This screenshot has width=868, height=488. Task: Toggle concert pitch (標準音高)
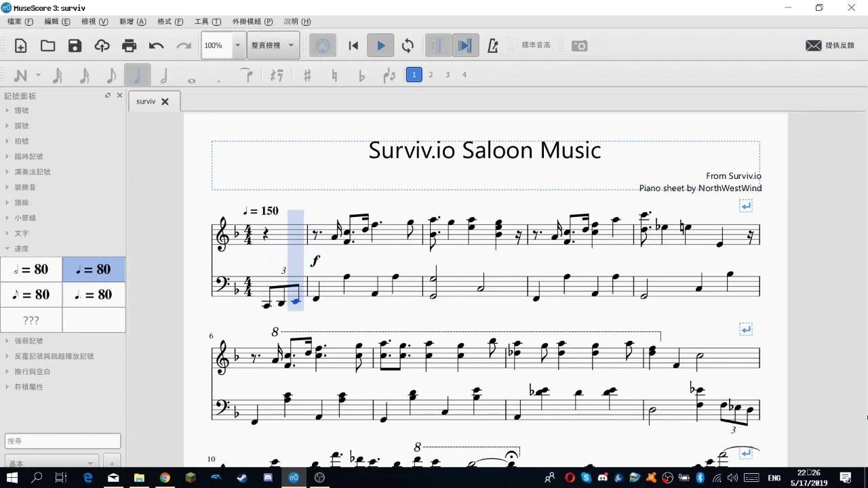tap(536, 45)
